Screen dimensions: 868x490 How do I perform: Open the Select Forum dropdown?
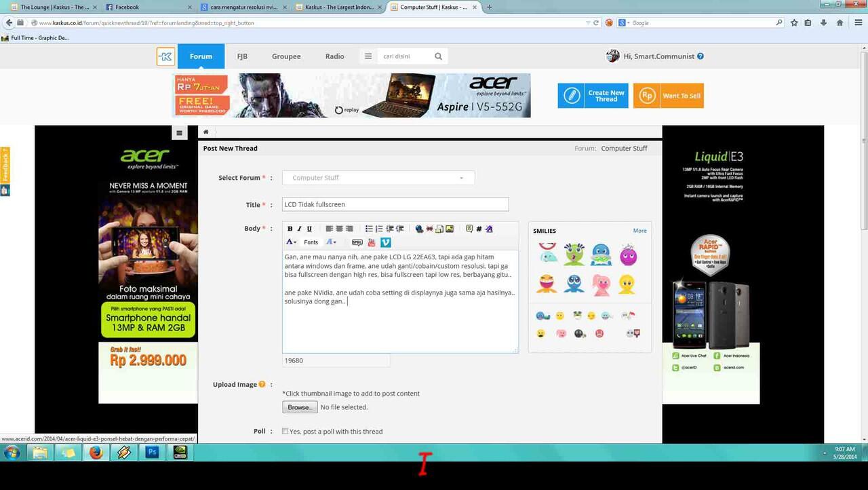(x=378, y=178)
